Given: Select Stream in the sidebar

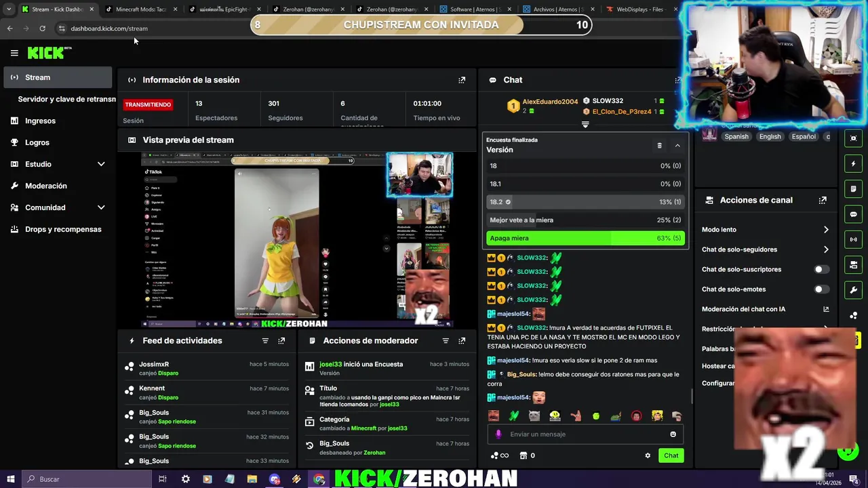Looking at the screenshot, I should tap(58, 77).
